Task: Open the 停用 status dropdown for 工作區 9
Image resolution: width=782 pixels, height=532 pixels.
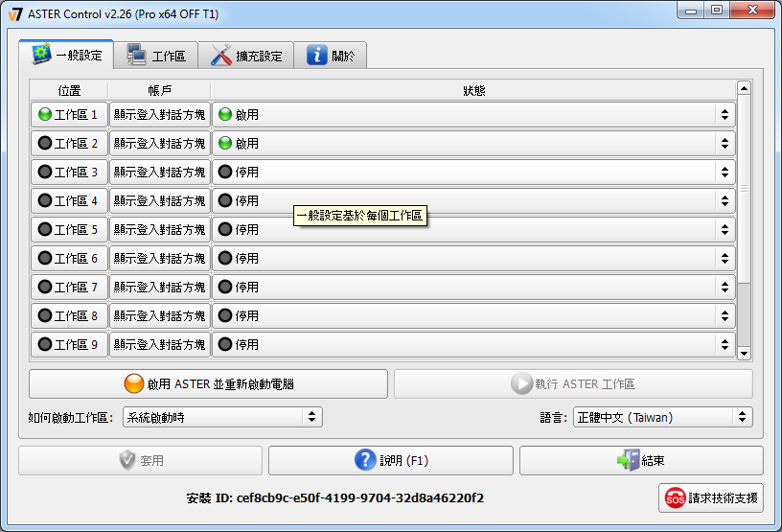Action: click(x=473, y=345)
